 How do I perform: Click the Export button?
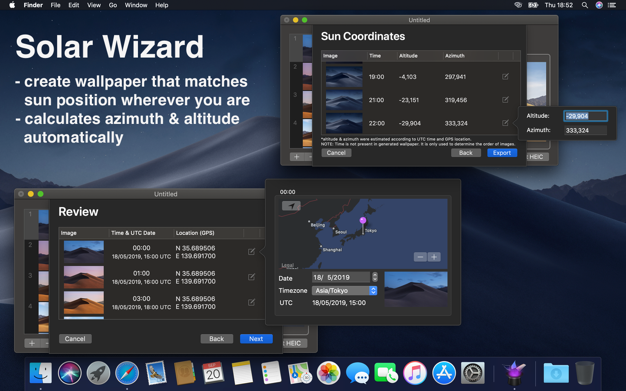tap(502, 153)
